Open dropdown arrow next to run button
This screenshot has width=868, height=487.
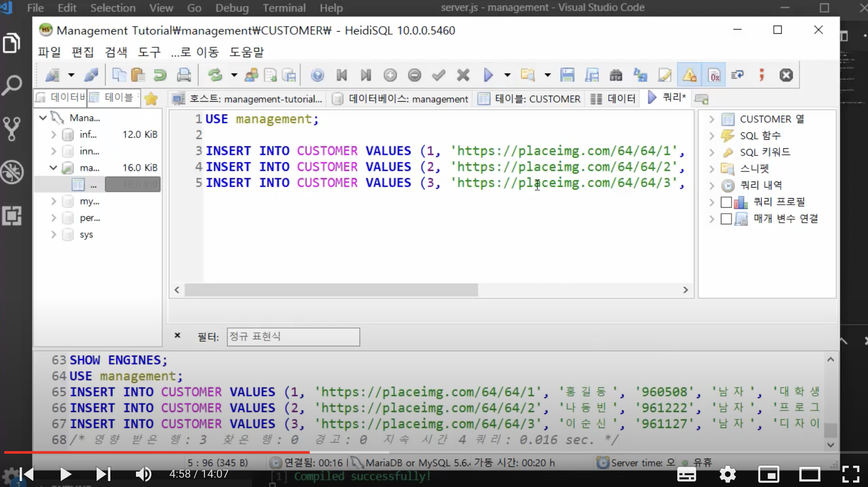tap(507, 75)
